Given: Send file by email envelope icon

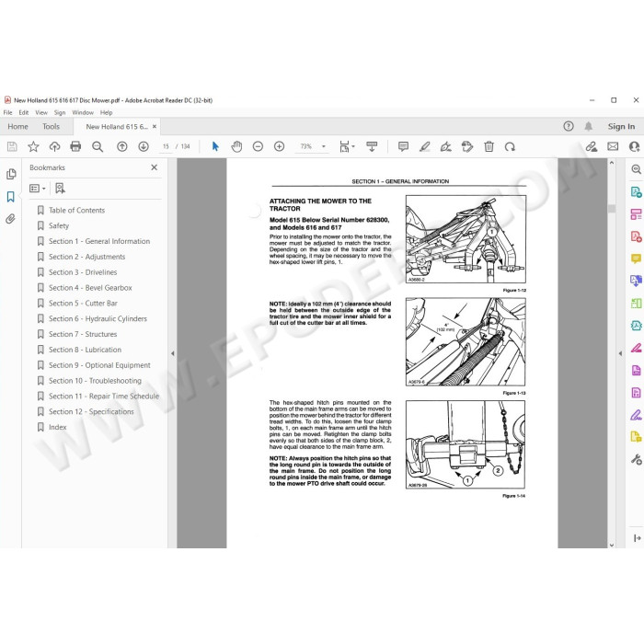Looking at the screenshot, I should point(613,146).
